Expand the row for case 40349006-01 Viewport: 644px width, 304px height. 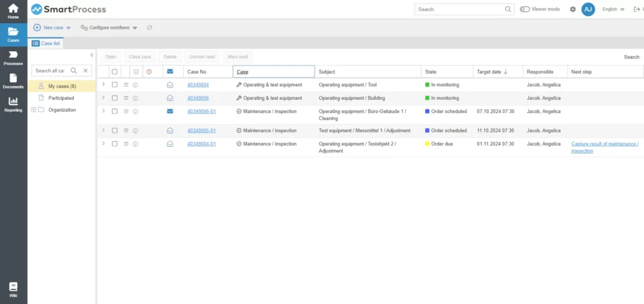coord(103,110)
